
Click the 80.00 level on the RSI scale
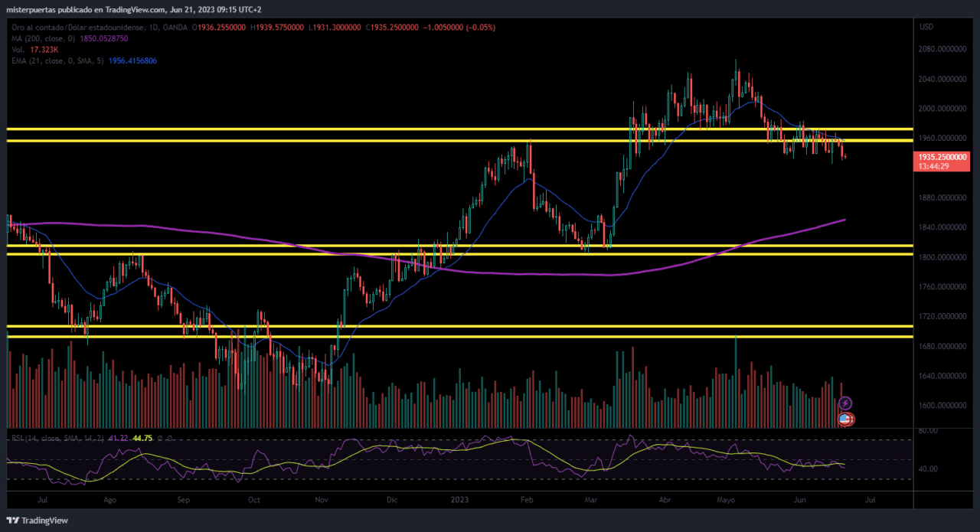[928, 431]
